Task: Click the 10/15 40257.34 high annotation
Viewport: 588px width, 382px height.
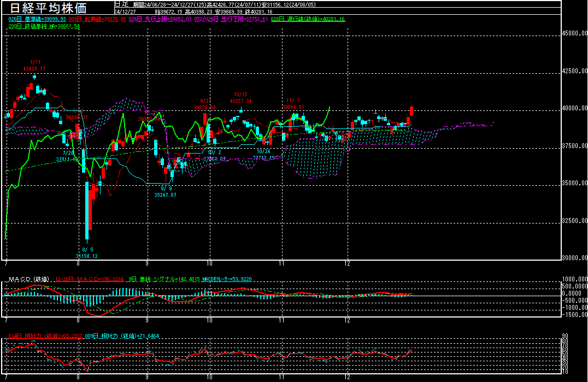Action: 241,98
